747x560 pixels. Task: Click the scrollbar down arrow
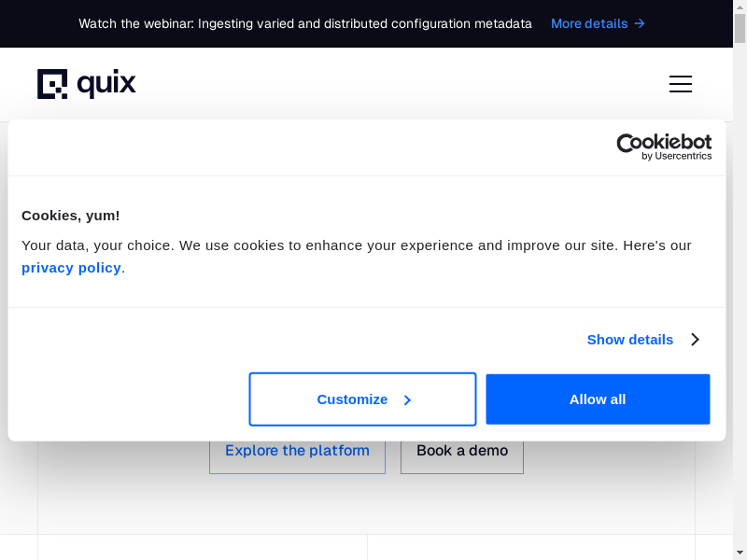pos(740,553)
